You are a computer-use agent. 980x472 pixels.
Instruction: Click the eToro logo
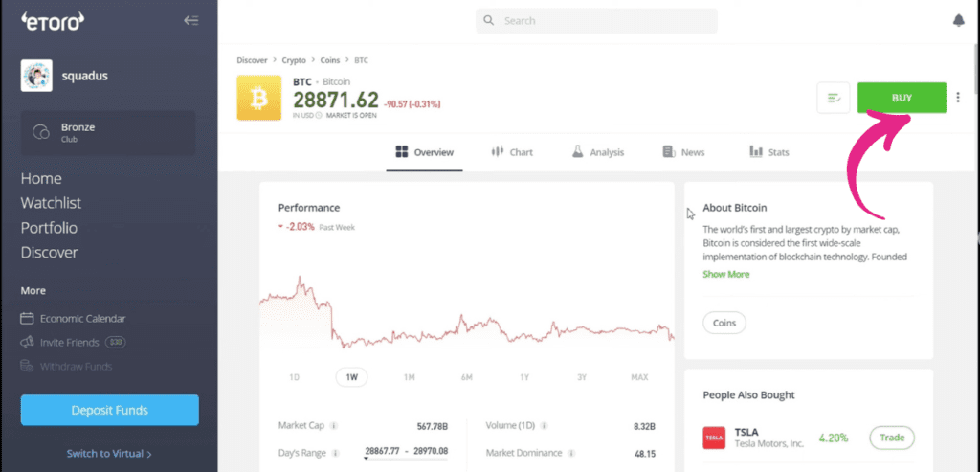[53, 21]
